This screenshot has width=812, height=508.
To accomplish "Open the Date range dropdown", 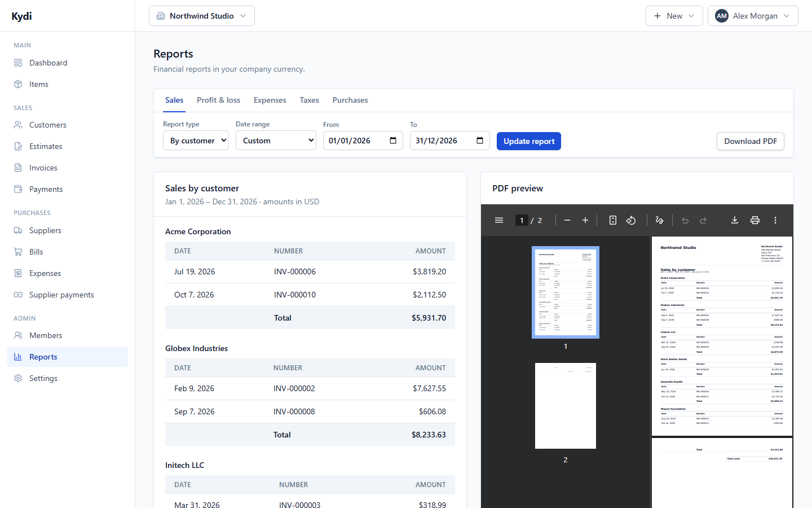I will click(276, 141).
